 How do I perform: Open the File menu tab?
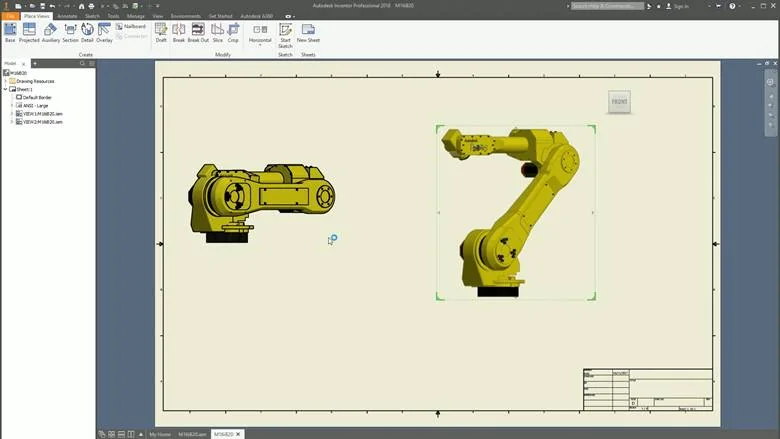(10, 16)
